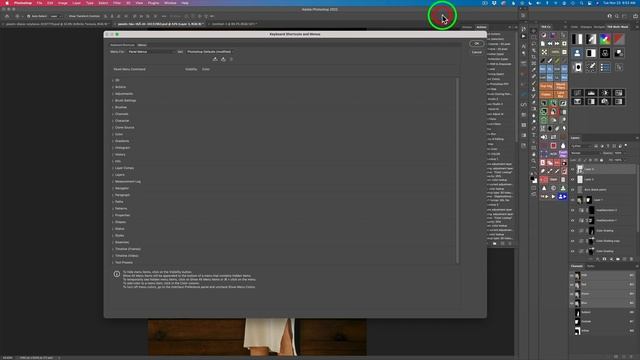Click rainbow color wheel button in TK8 panel
Viewport: 640px width, 360px height.
605,39
